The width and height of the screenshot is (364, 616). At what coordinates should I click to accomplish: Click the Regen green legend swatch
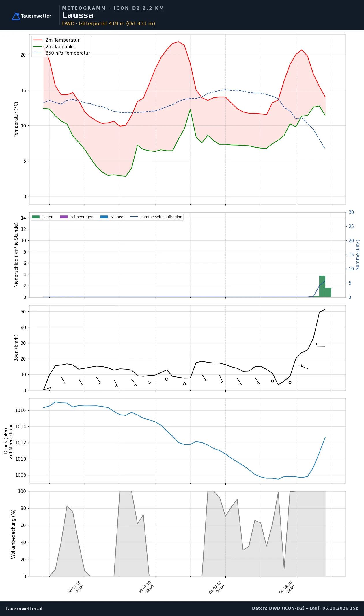coord(36,217)
